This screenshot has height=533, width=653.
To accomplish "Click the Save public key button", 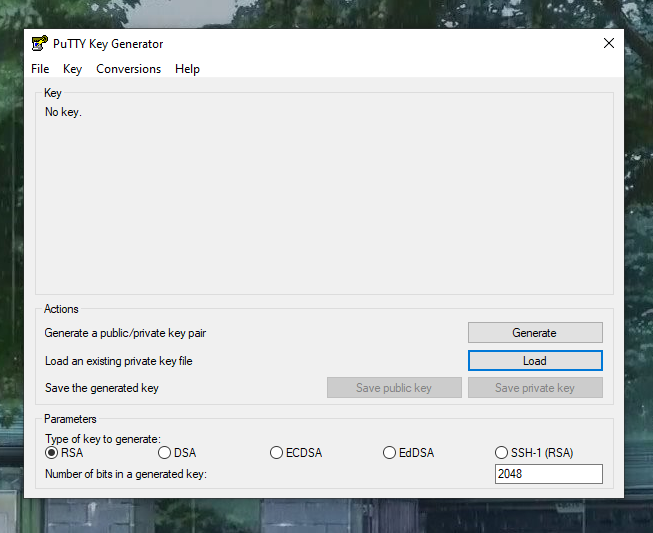I will 394,388.
